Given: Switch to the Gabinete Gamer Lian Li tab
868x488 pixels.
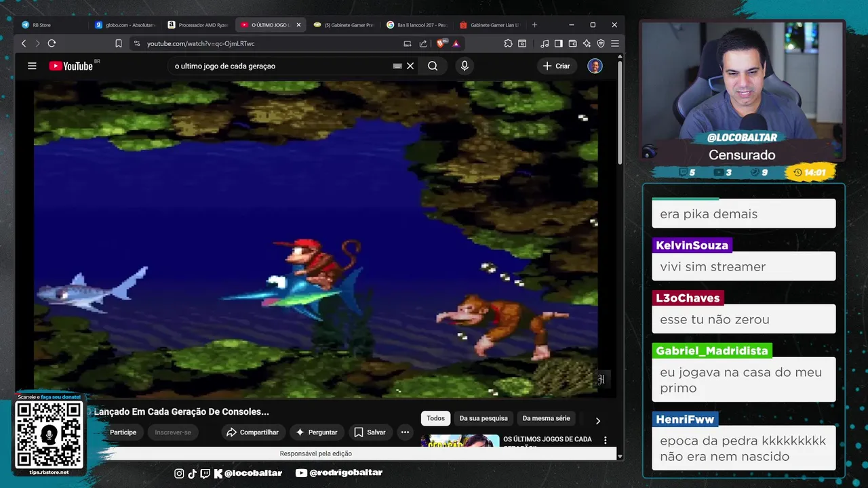Looking at the screenshot, I should [x=490, y=25].
